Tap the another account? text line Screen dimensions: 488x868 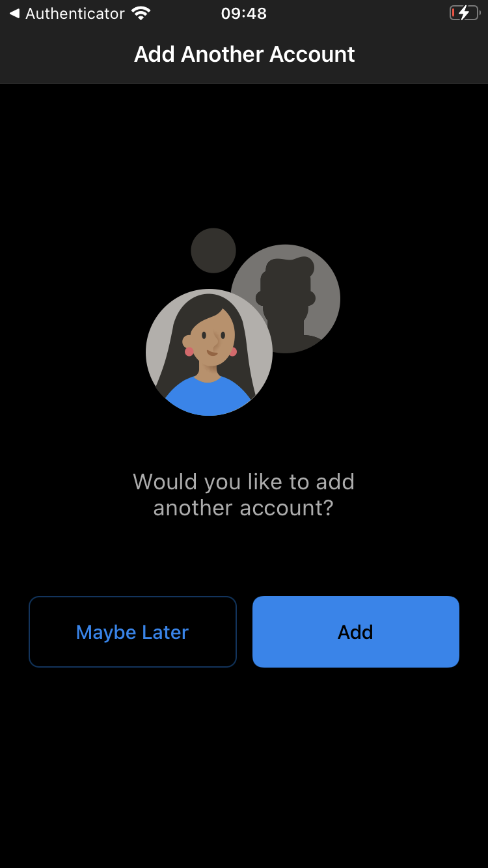(243, 508)
